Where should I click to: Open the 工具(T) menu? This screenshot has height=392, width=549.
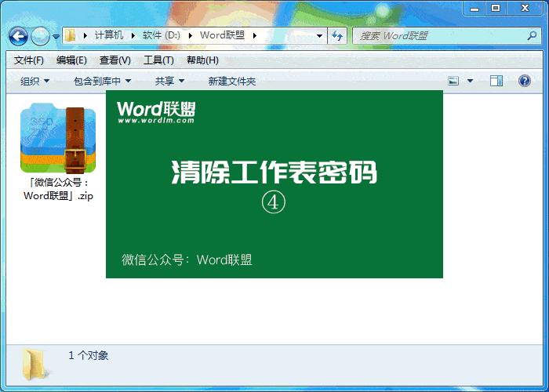click(158, 60)
